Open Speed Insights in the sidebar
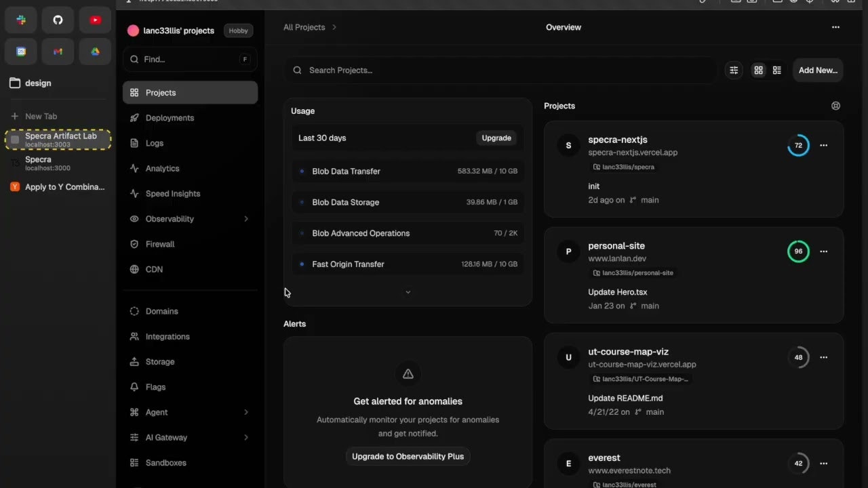 pos(190,194)
